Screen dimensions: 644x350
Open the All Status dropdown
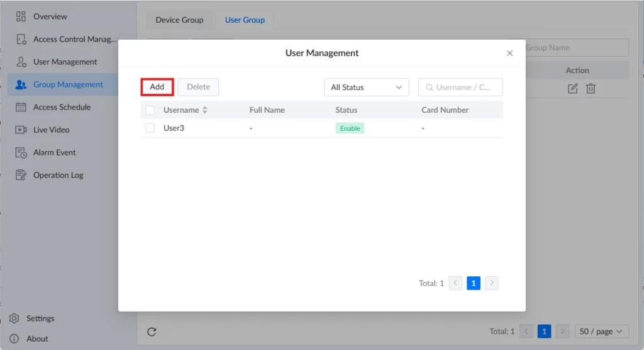367,87
